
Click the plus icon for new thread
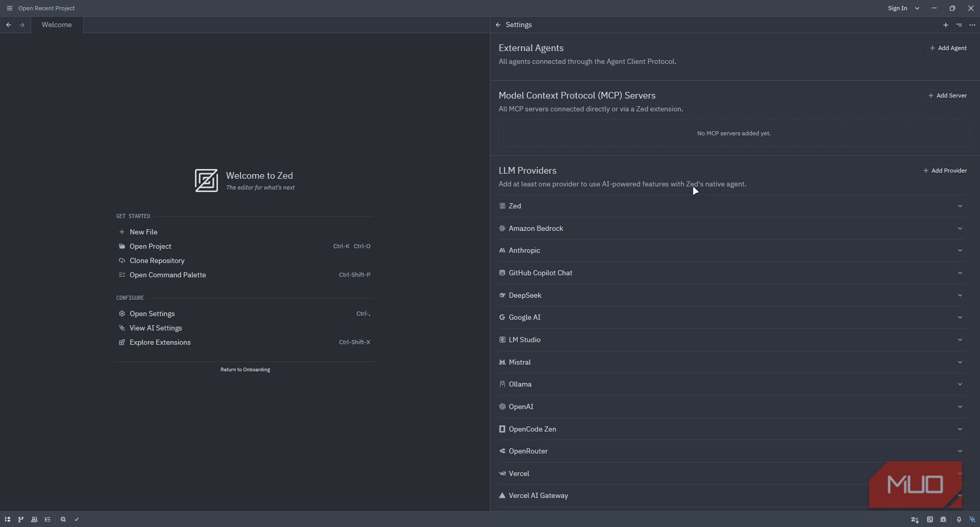click(x=946, y=25)
